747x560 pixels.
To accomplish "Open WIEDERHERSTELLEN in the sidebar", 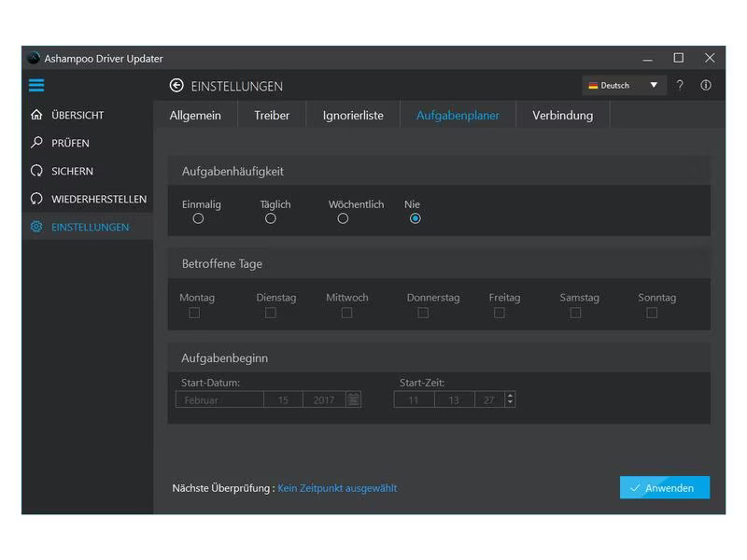I will pyautogui.click(x=88, y=199).
